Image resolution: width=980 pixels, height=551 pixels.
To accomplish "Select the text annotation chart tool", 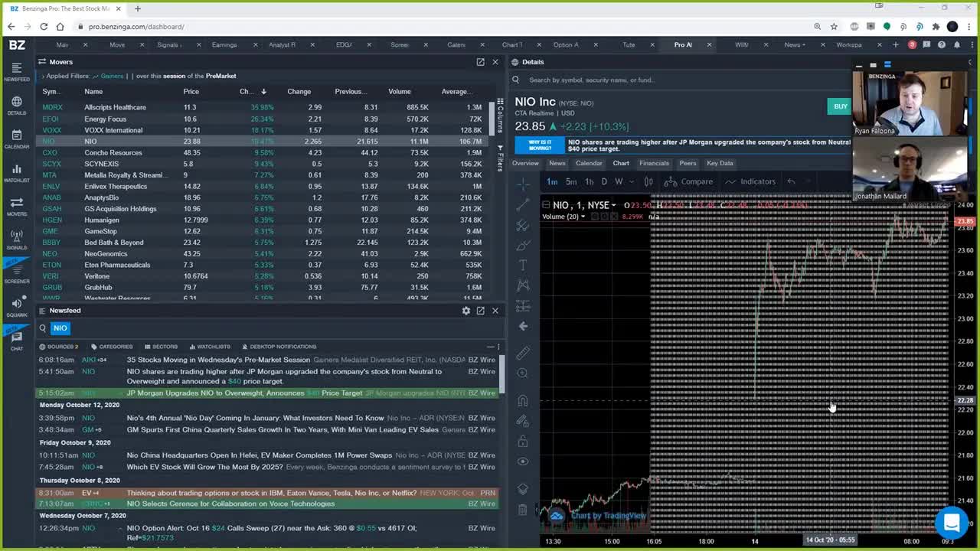I will pyautogui.click(x=523, y=265).
